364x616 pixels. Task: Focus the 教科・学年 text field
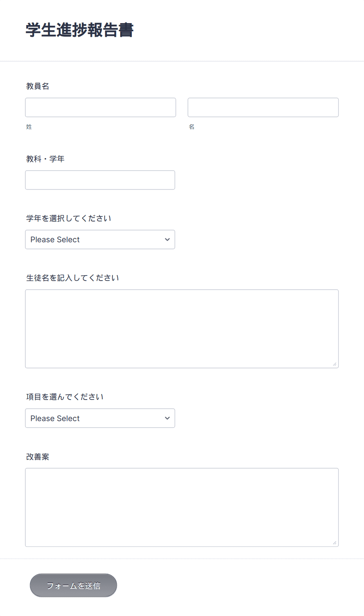pyautogui.click(x=100, y=180)
